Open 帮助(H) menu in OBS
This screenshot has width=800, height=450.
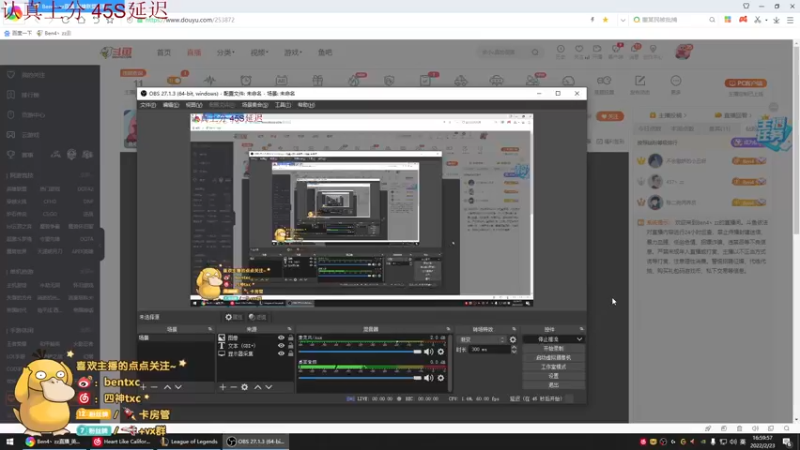pyautogui.click(x=306, y=105)
